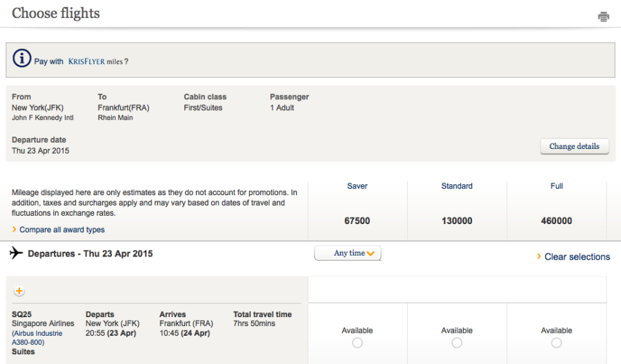Image resolution: width=621 pixels, height=364 pixels.
Task: Open the Compare all award types link
Action: coord(62,230)
